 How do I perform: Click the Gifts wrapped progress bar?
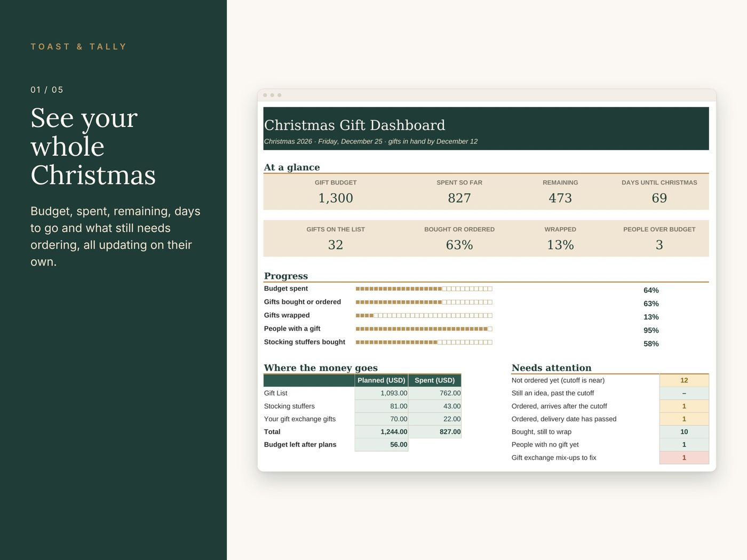[x=424, y=315]
